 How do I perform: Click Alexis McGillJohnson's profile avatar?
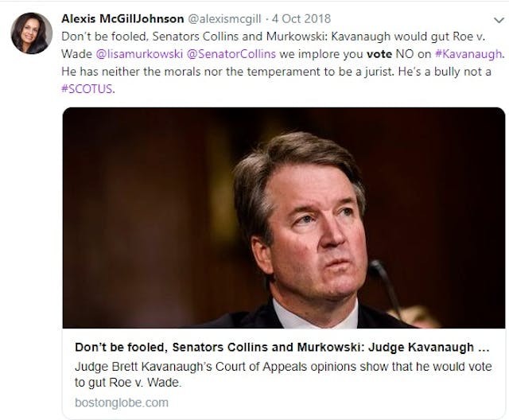pyautogui.click(x=32, y=34)
